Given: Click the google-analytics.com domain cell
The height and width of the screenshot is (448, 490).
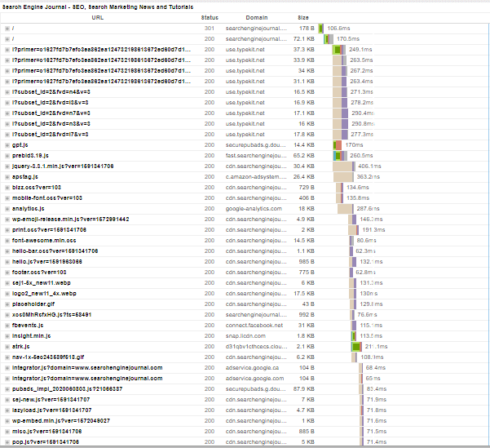Looking at the screenshot, I should click(x=254, y=209).
